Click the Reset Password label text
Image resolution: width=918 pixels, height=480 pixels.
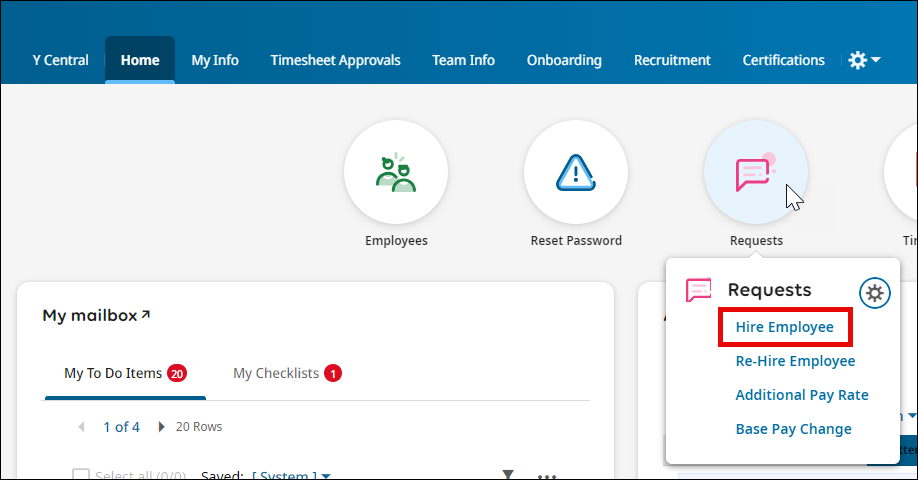tap(576, 241)
